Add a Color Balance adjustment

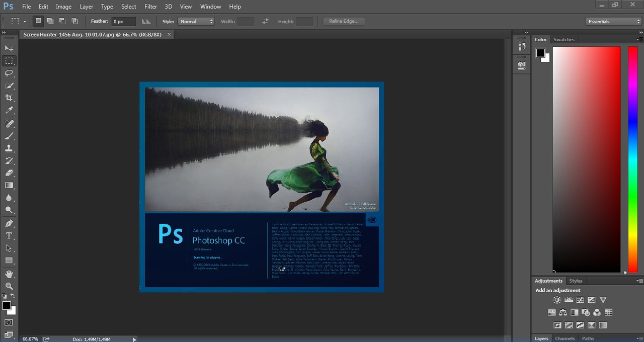point(563,313)
